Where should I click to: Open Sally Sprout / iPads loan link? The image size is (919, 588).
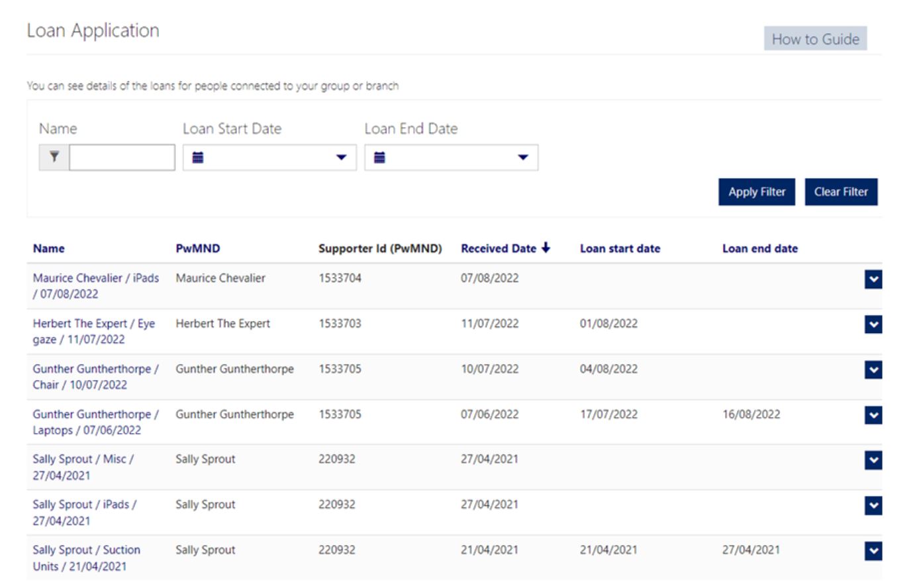(x=85, y=513)
